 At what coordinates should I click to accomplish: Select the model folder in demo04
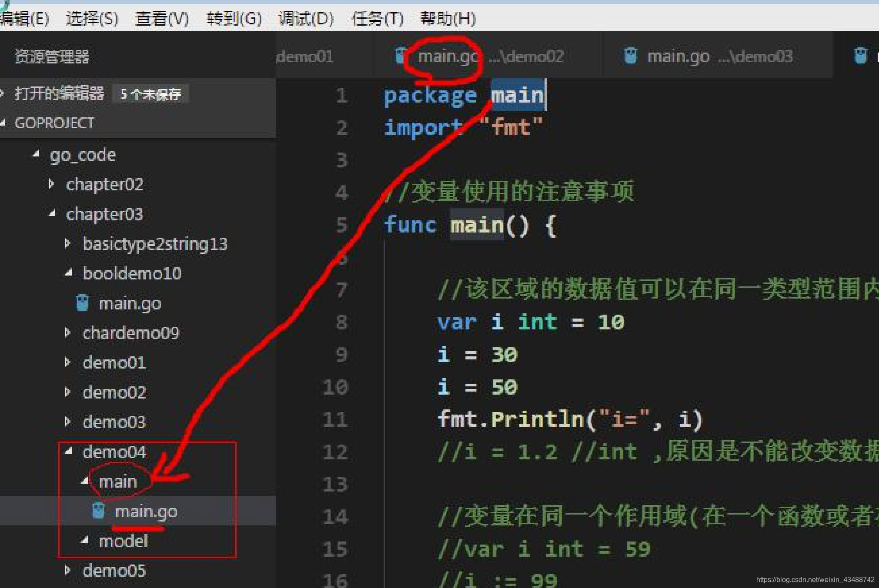pos(123,541)
